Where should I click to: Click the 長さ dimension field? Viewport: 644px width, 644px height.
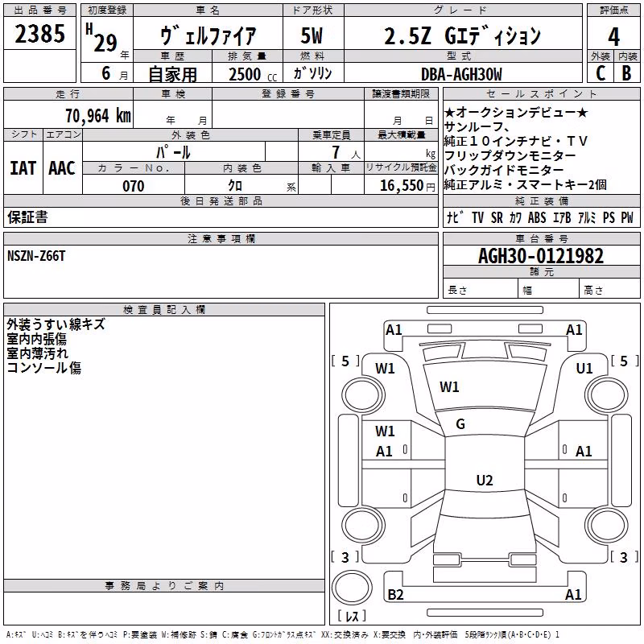[480, 290]
